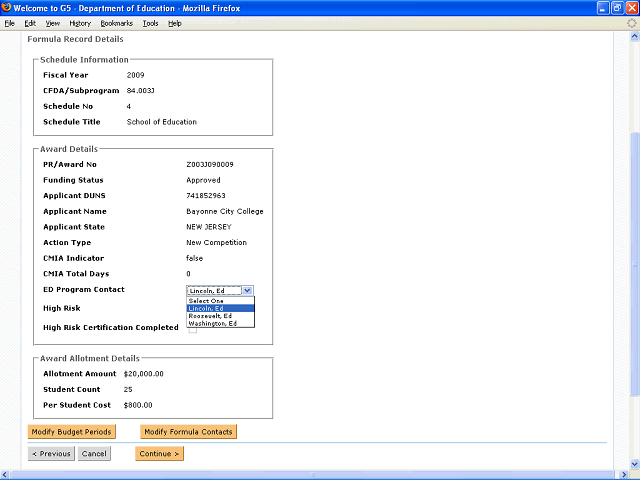640x480 pixels.
Task: Click the Modify Budget Periods button
Action: pyautogui.click(x=71, y=432)
